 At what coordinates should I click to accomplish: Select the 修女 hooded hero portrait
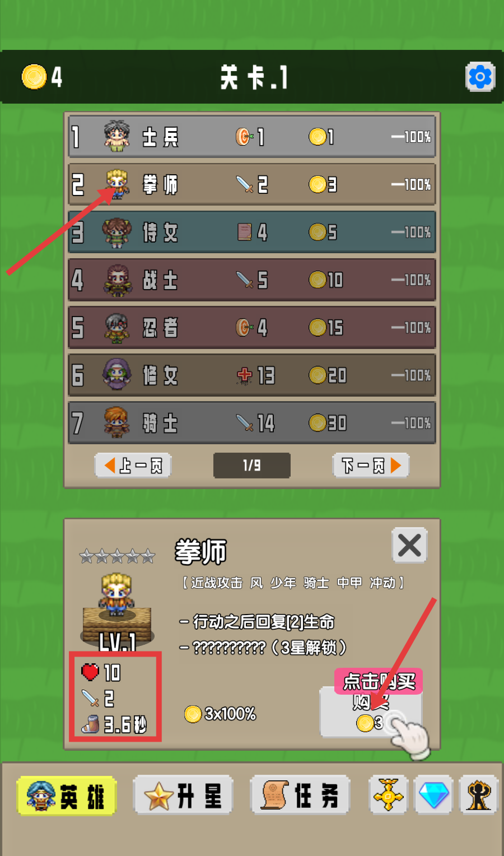(116, 375)
